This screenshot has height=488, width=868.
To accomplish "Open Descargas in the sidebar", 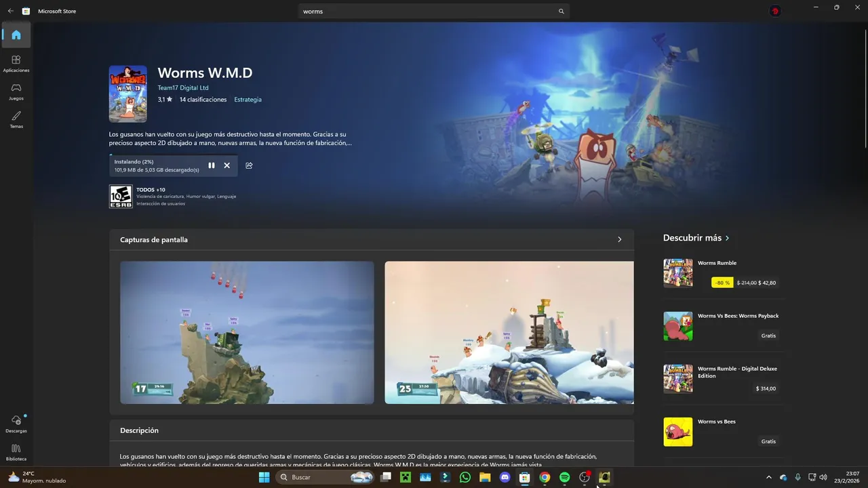I will (16, 424).
